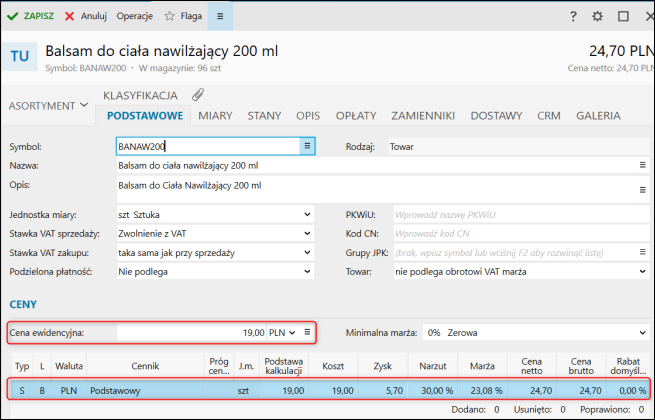Click the Koszt column header

pos(333,366)
